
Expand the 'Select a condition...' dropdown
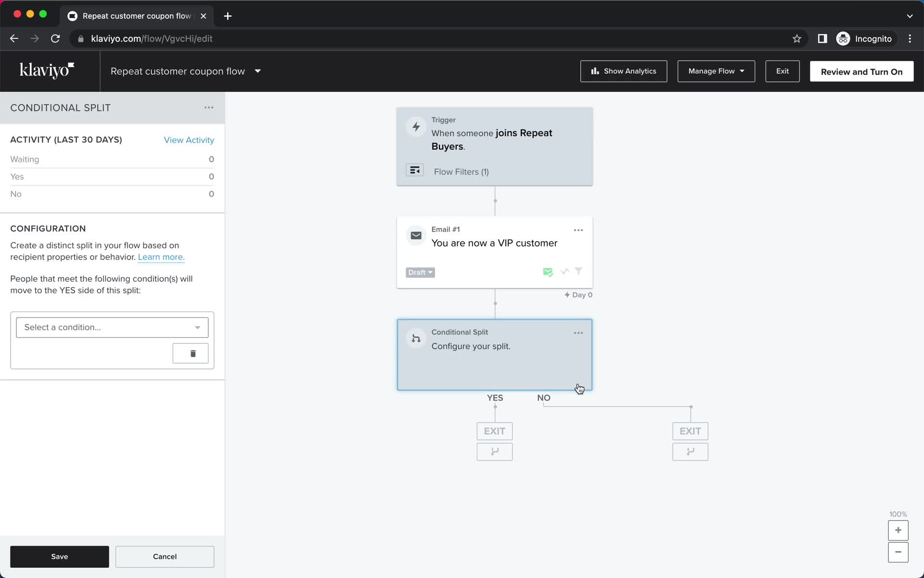click(112, 327)
